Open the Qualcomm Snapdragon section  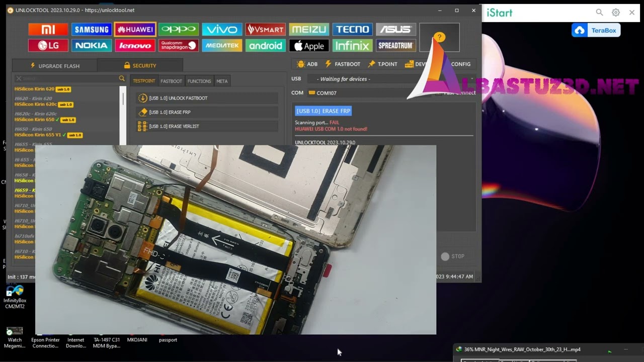179,46
